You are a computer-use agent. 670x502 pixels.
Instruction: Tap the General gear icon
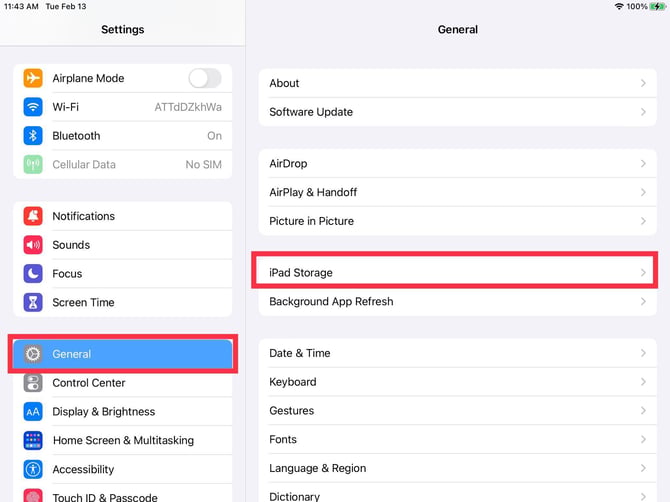(x=33, y=354)
